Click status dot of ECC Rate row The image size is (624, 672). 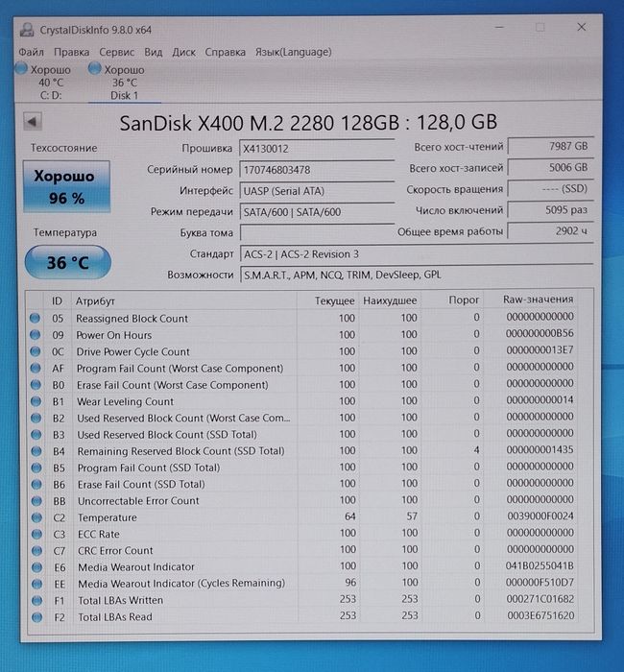click(x=36, y=534)
